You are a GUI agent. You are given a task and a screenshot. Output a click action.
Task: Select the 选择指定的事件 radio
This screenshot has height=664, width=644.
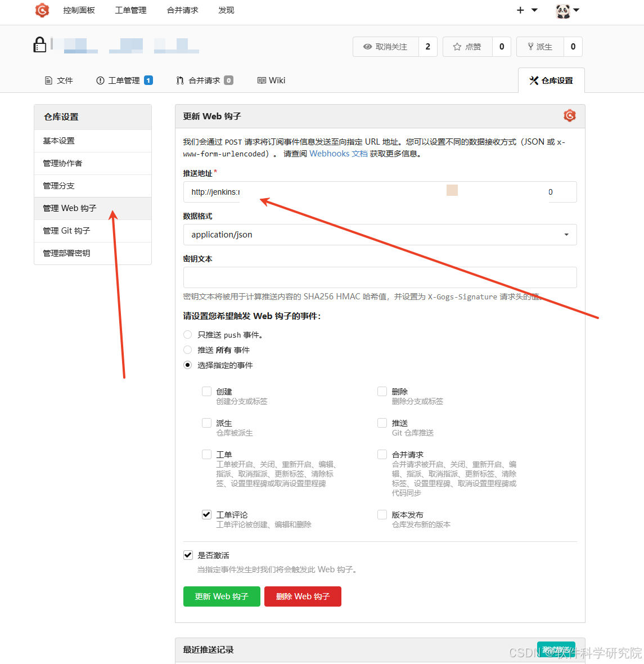[187, 365]
